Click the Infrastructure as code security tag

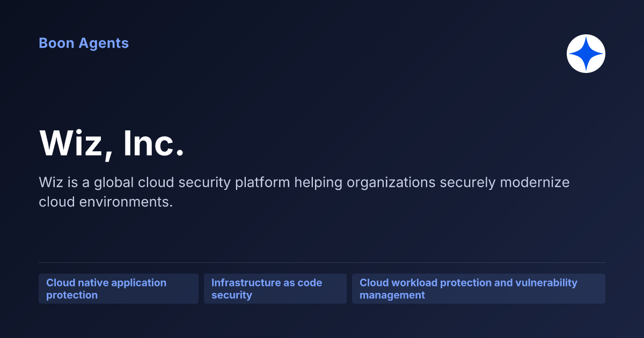click(275, 289)
